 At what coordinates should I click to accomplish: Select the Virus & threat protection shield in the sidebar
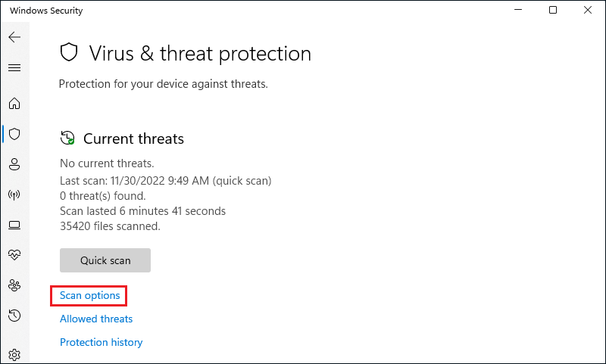[x=14, y=134]
